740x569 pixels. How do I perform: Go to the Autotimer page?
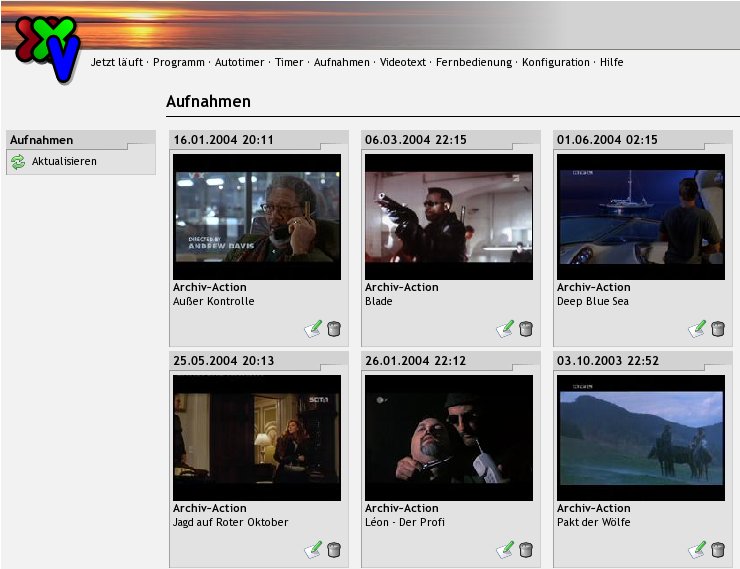(240, 62)
